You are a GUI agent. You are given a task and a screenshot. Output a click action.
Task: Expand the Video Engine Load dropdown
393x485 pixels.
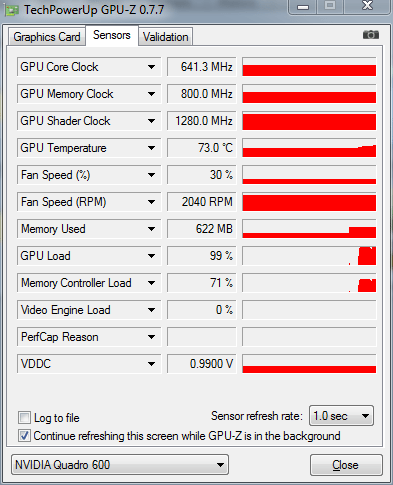click(x=151, y=310)
